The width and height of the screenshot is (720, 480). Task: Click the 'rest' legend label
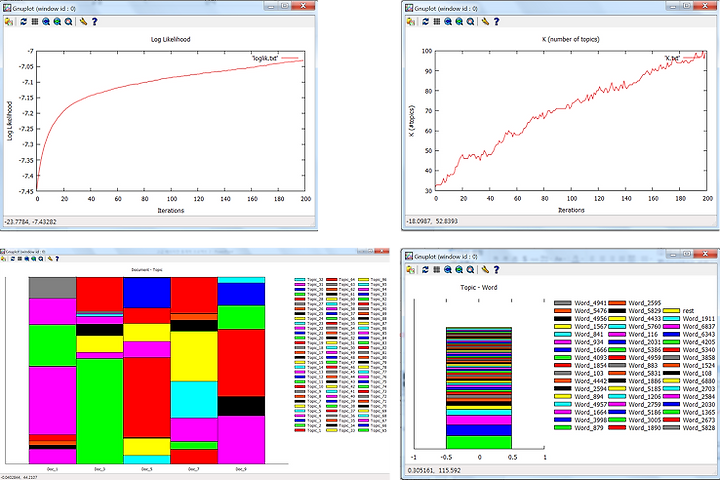pyautogui.click(x=688, y=311)
